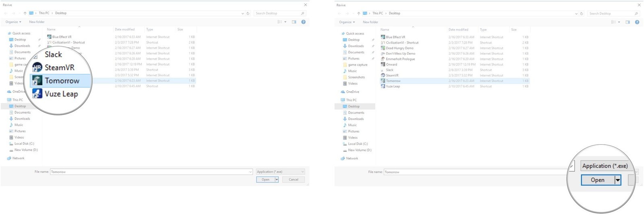The height and width of the screenshot is (215, 644).
Task: Open Organize dropdown in left dialog
Action: [x=13, y=22]
